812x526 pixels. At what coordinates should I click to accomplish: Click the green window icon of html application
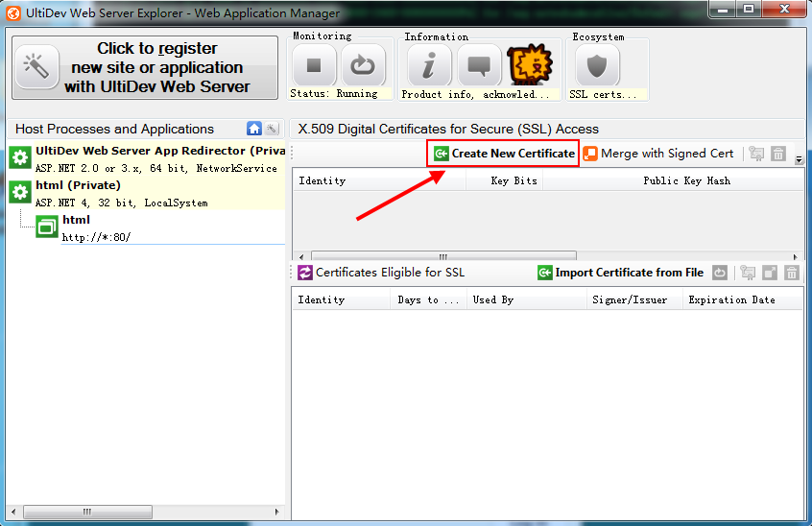[x=47, y=227]
